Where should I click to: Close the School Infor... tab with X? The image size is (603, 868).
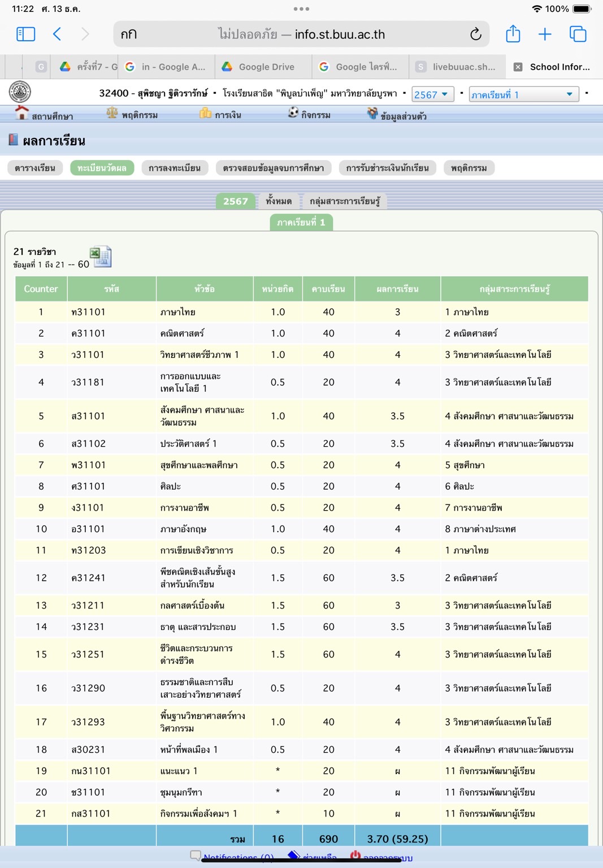[518, 67]
